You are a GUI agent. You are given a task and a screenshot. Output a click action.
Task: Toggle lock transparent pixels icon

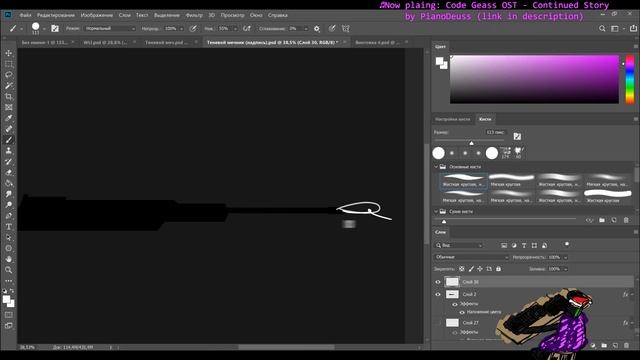click(462, 269)
